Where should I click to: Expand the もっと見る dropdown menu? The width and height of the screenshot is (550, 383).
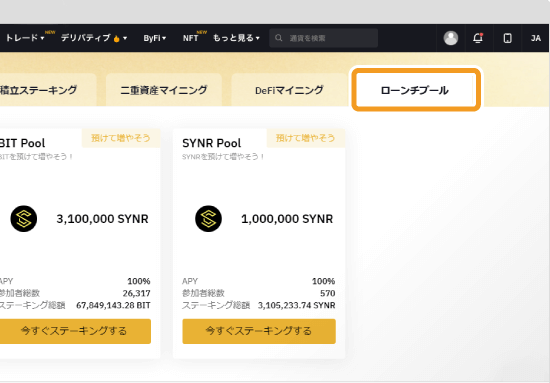point(236,38)
